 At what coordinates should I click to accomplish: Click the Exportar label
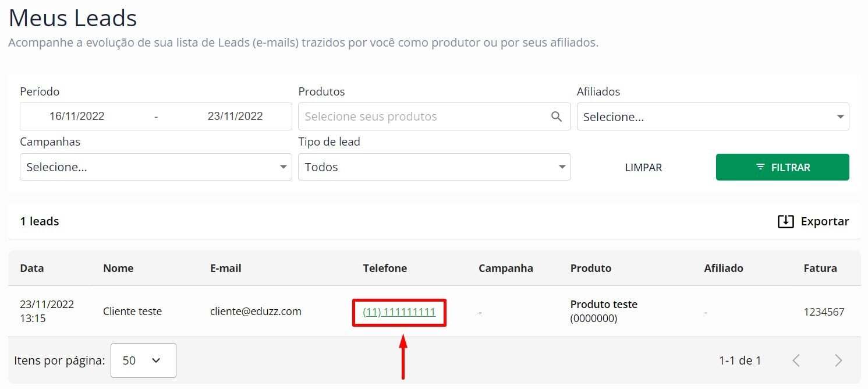pyautogui.click(x=824, y=221)
